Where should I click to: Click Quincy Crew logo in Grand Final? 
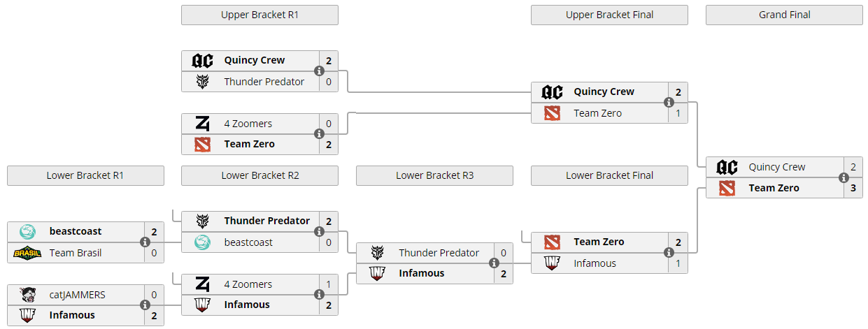pyautogui.click(x=727, y=168)
